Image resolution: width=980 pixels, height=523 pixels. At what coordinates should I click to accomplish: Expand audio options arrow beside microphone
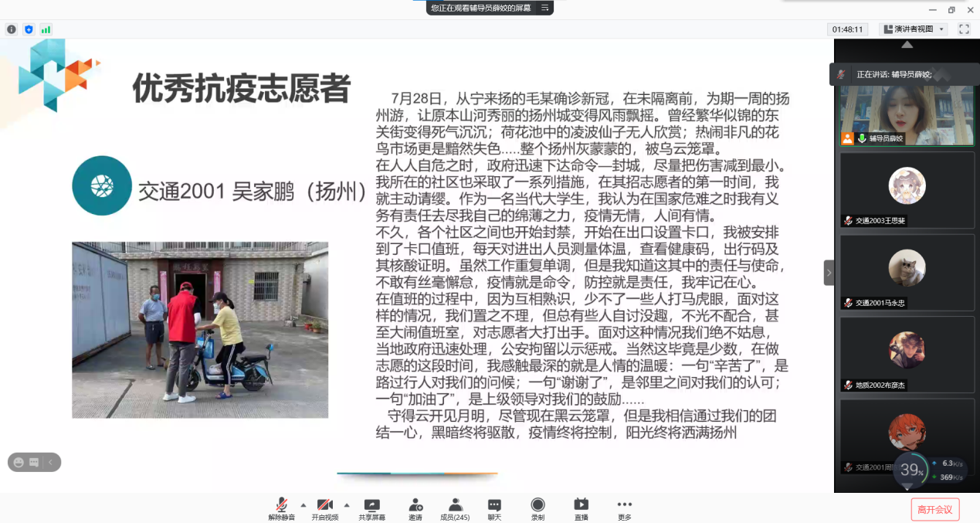point(303,504)
